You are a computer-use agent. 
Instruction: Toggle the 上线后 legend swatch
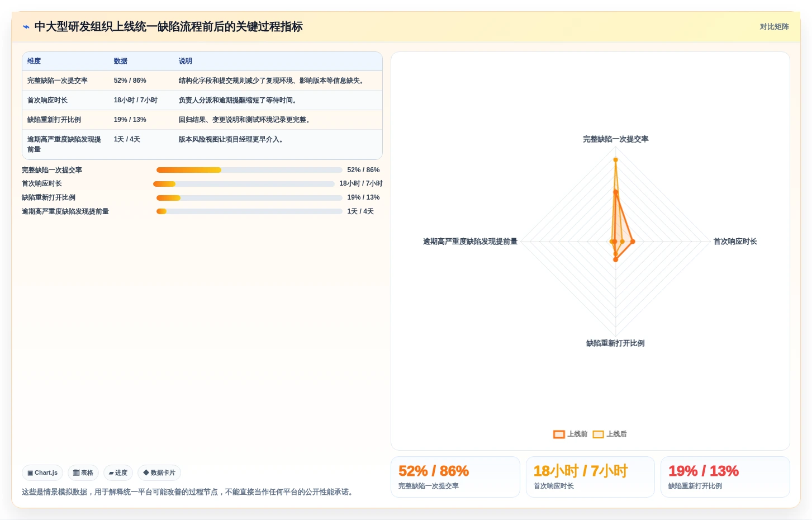(598, 434)
